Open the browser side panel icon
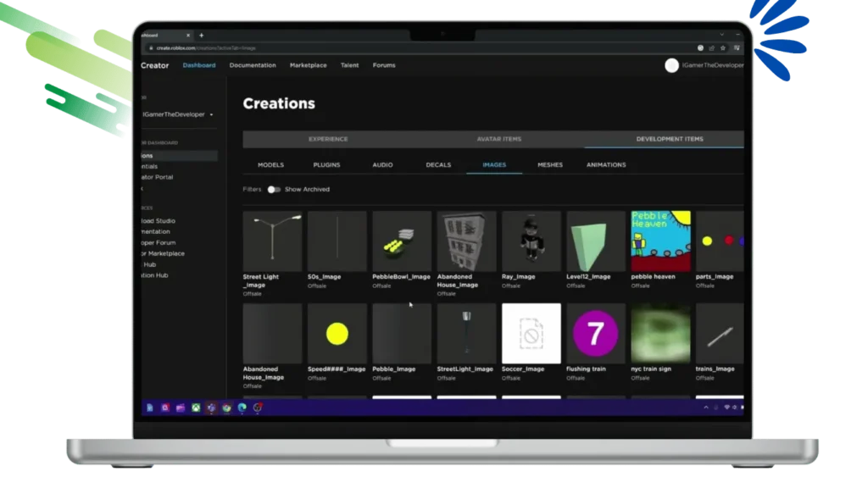The width and height of the screenshot is (868, 488). [737, 48]
